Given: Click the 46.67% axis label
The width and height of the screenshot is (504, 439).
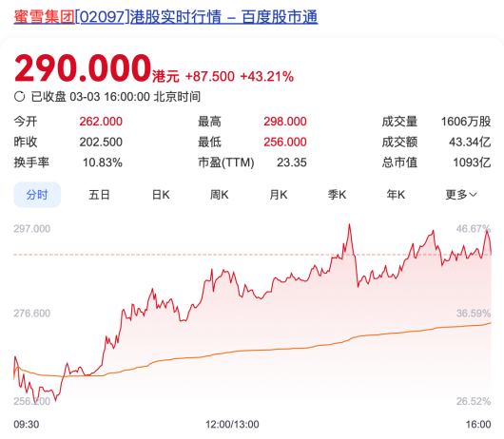Looking at the screenshot, I should coord(474,229).
